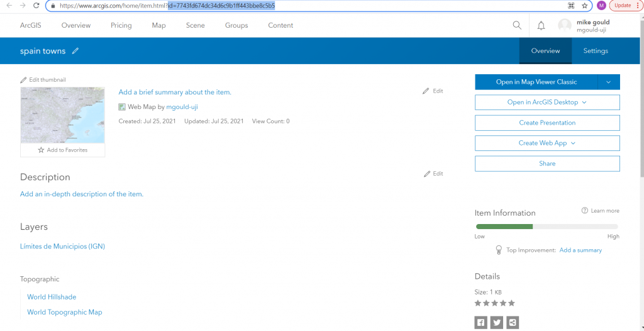Click the red Update button in Chrome
This screenshot has height=331, width=644.
[x=626, y=6]
